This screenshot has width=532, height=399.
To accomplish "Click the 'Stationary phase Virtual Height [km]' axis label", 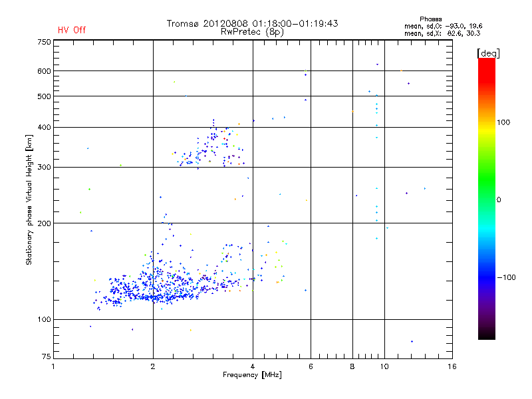I will point(29,199).
